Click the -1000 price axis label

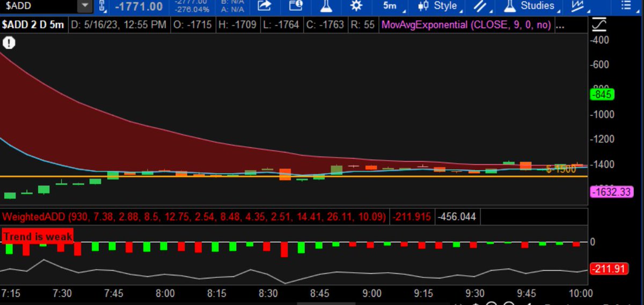point(603,114)
